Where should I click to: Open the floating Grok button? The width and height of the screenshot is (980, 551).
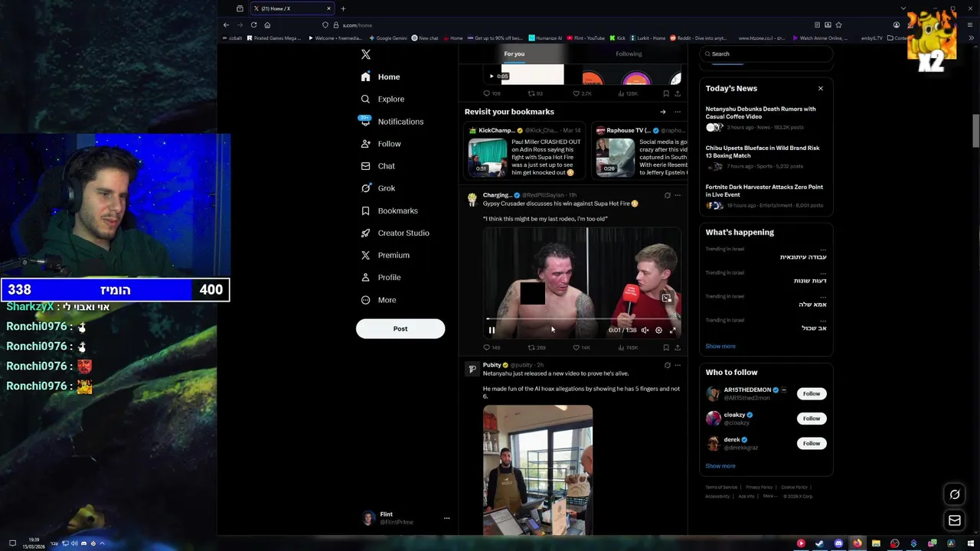point(955,494)
